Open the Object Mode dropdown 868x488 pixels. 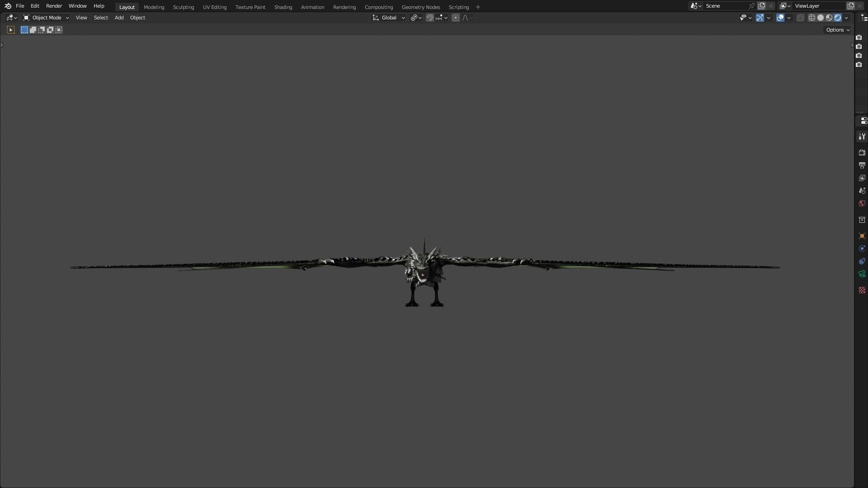(46, 18)
